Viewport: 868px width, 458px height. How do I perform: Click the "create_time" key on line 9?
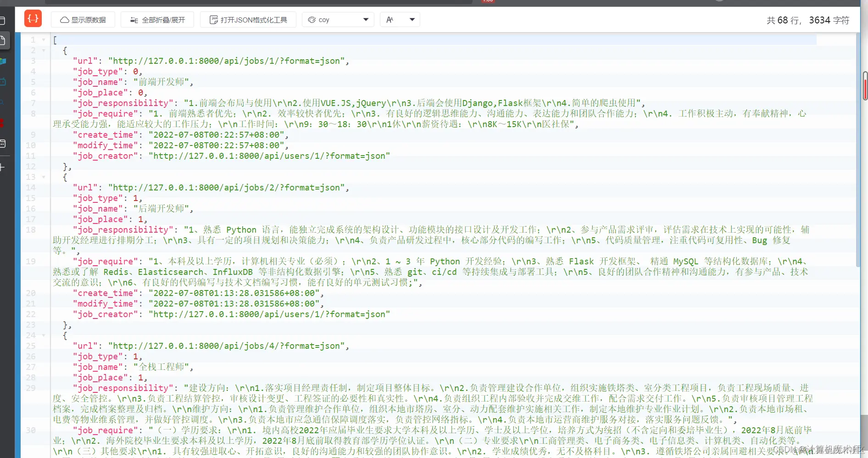coord(106,135)
